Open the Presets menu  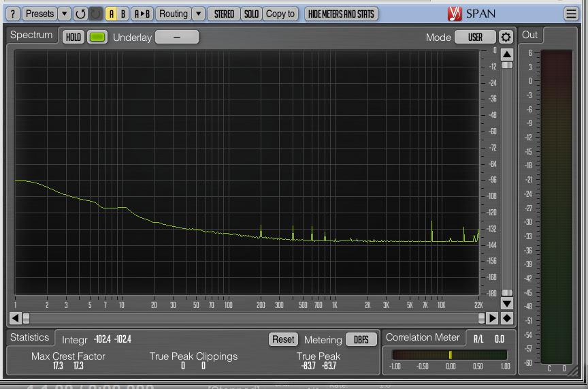(x=39, y=14)
